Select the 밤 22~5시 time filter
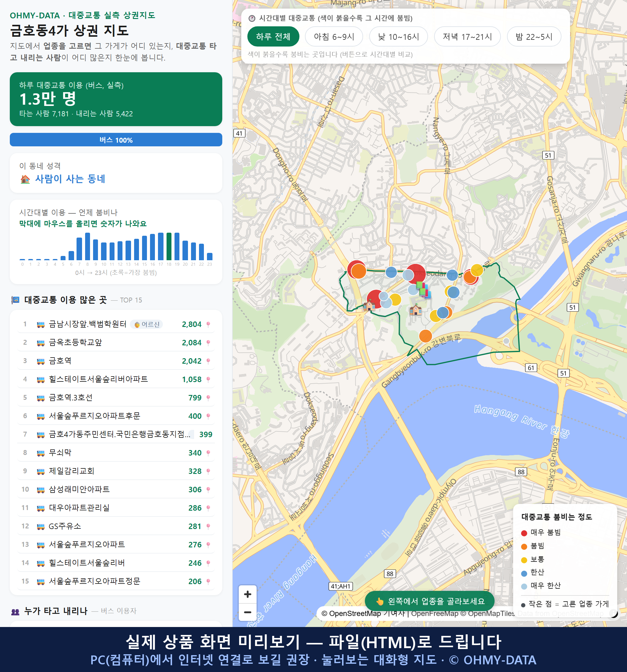The image size is (627, 672). [534, 36]
